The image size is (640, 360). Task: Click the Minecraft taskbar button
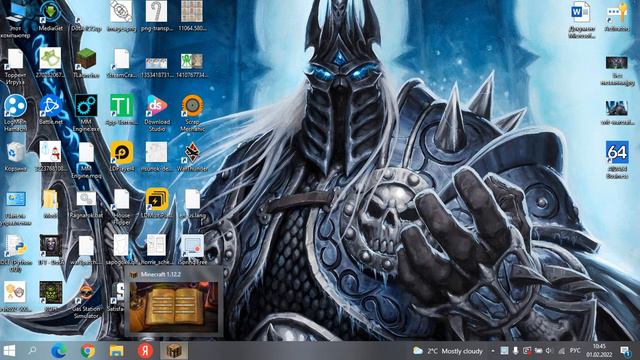click(174, 351)
